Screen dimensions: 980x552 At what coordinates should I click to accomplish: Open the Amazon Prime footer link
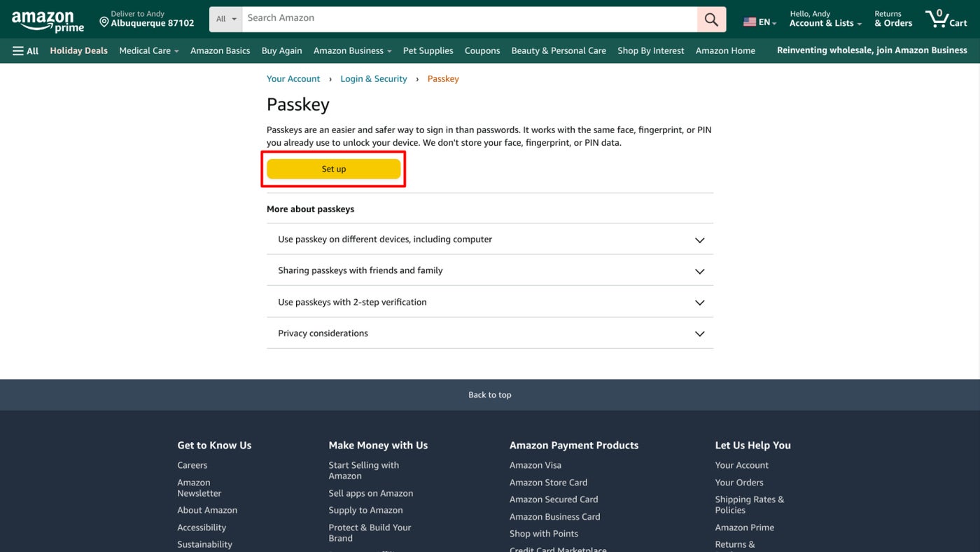point(745,527)
